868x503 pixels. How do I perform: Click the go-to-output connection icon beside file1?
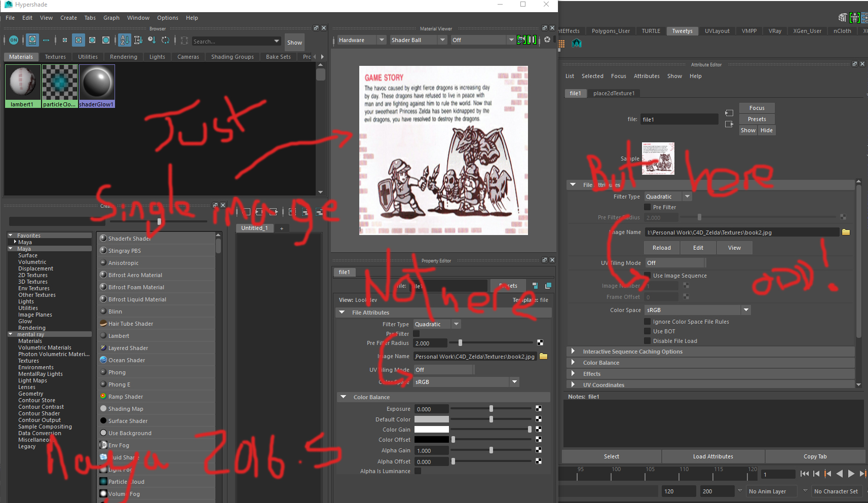point(729,124)
